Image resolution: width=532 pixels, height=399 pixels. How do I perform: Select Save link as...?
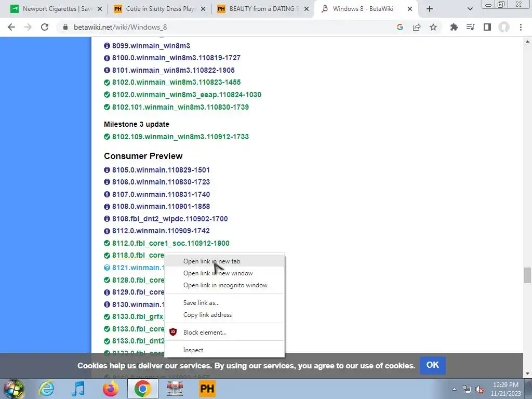click(x=224, y=303)
